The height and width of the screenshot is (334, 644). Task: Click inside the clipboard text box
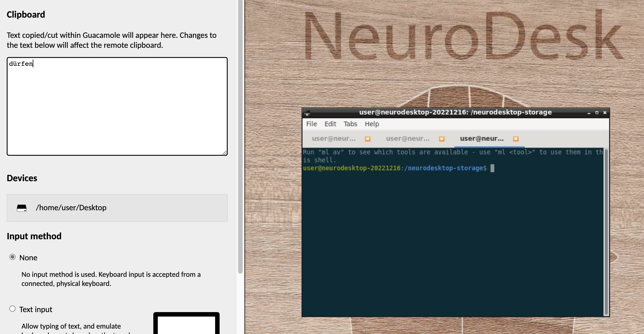(117, 105)
